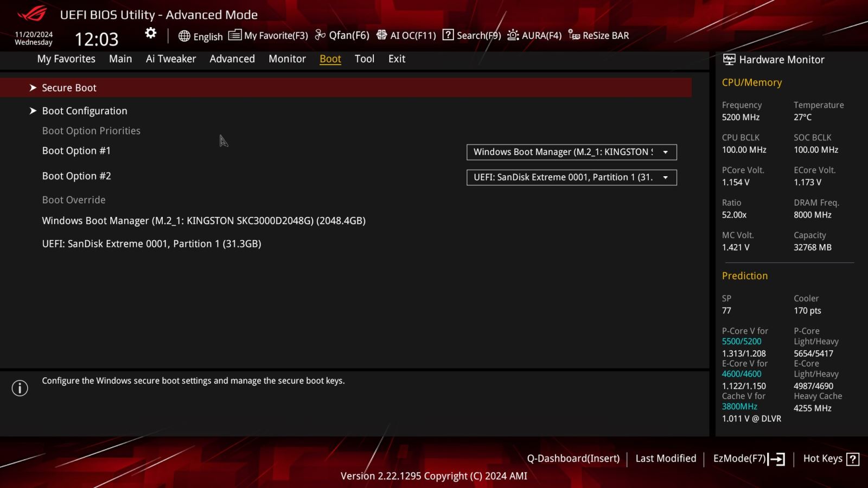This screenshot has height=488, width=868.
Task: Click Boot Option #1 label
Action: pos(76,151)
